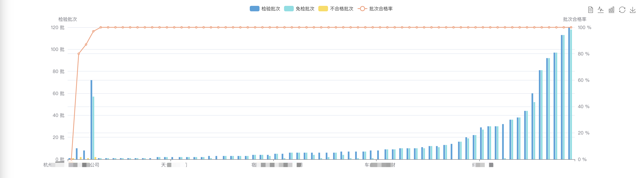Download chart as image icon

coord(633,10)
